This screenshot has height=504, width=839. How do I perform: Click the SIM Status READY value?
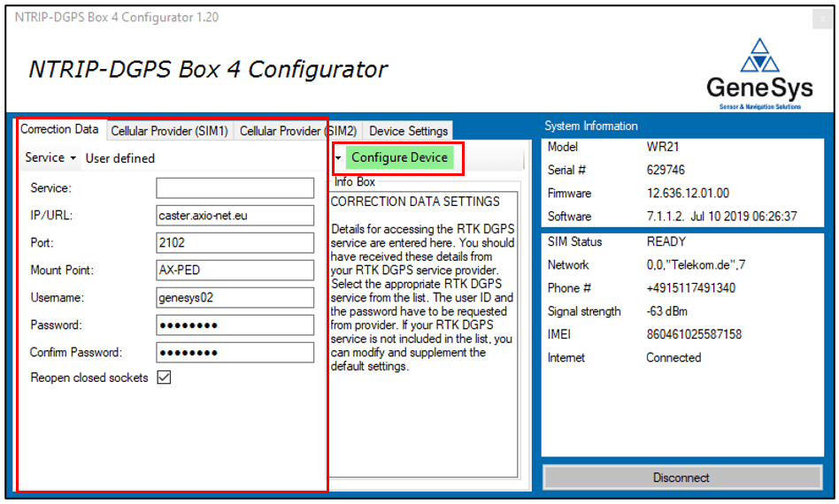(666, 241)
